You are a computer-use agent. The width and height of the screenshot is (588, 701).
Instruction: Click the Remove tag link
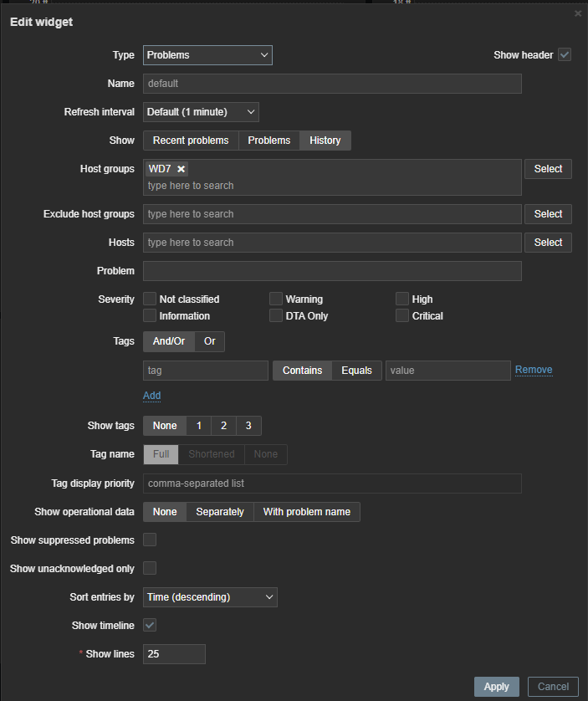pyautogui.click(x=534, y=370)
